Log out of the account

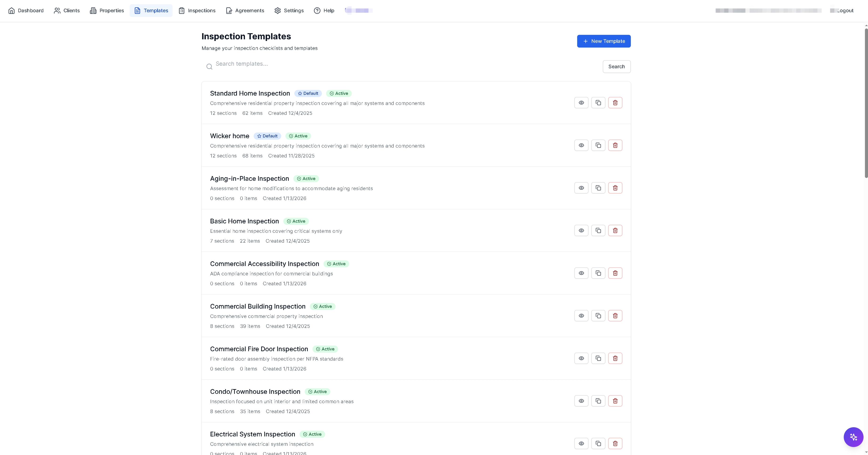[x=845, y=10]
